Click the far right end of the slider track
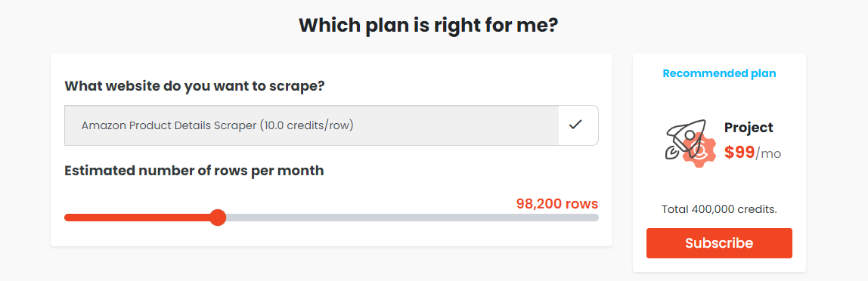 tap(595, 218)
